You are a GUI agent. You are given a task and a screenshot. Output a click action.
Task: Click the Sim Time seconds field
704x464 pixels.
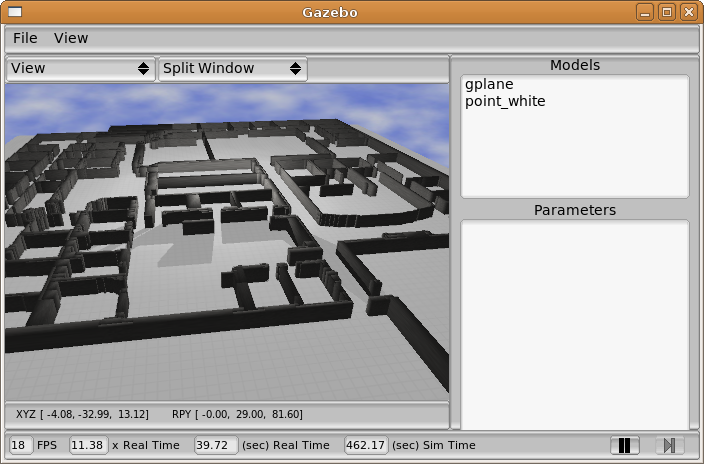[x=366, y=445]
